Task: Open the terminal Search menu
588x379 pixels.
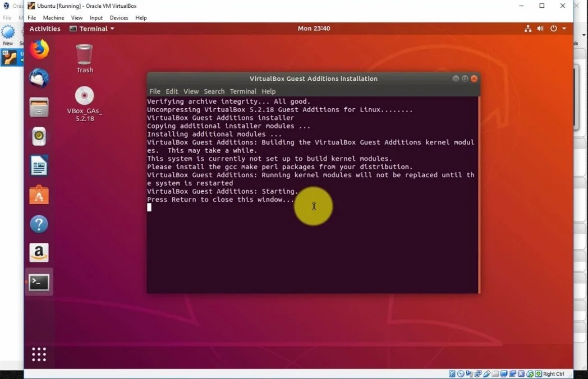Action: [x=214, y=91]
